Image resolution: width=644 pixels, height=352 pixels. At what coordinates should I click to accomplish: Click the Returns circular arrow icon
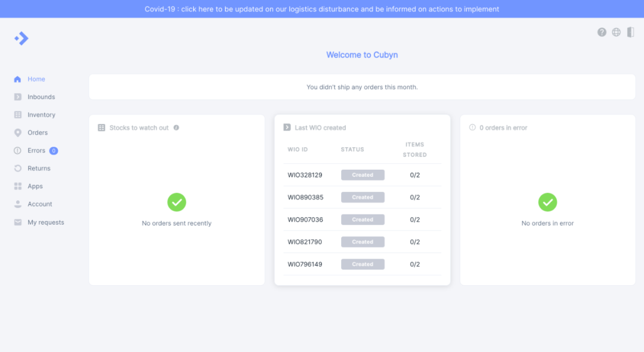click(18, 168)
